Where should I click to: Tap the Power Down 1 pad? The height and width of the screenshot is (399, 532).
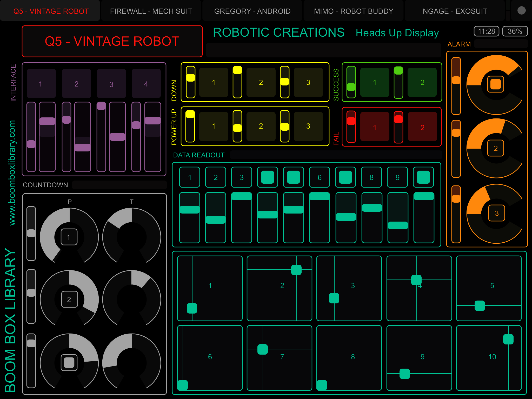point(214,83)
